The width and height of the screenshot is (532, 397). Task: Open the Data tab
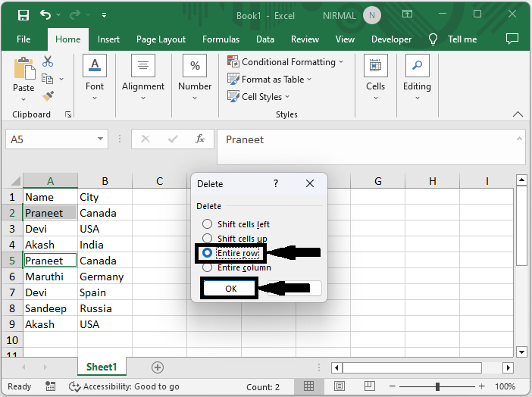(x=265, y=39)
